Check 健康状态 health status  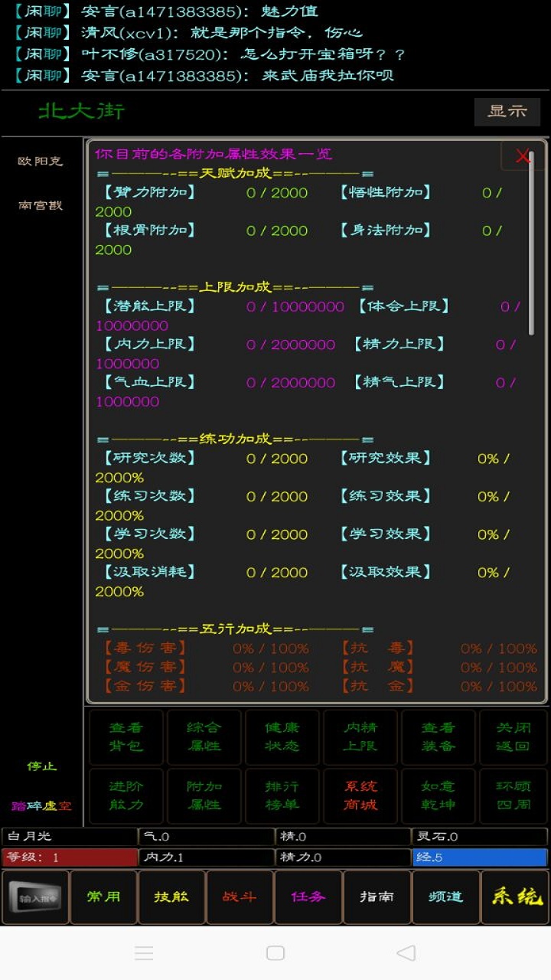(282, 737)
